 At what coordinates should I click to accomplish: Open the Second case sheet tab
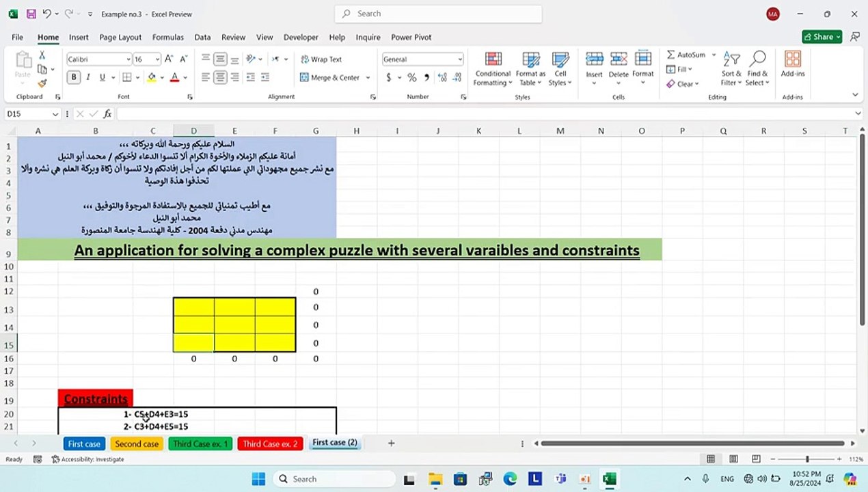tap(137, 444)
